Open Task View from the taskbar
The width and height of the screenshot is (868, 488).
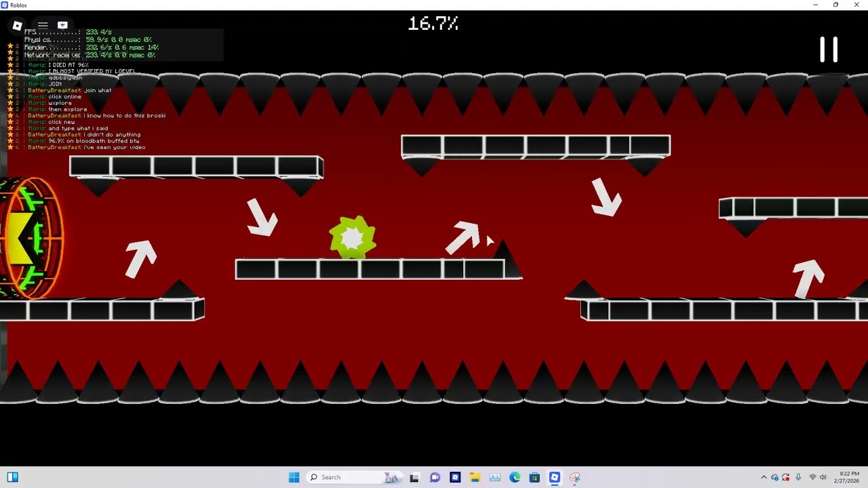[x=414, y=477]
